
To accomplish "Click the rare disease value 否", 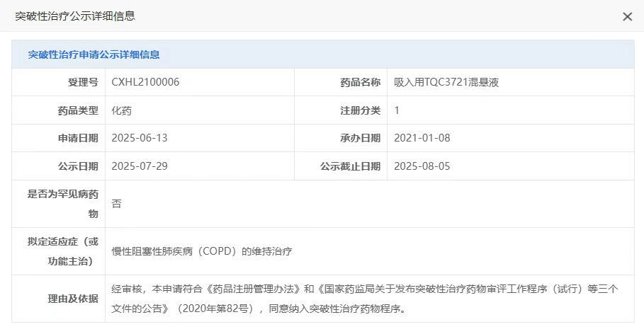I will [117, 204].
